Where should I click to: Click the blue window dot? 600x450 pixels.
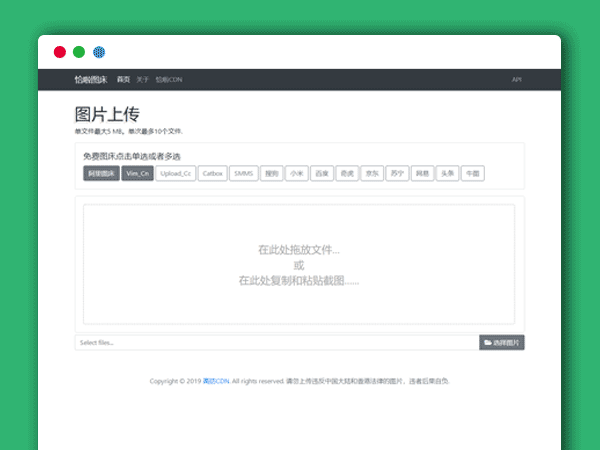coord(99,52)
